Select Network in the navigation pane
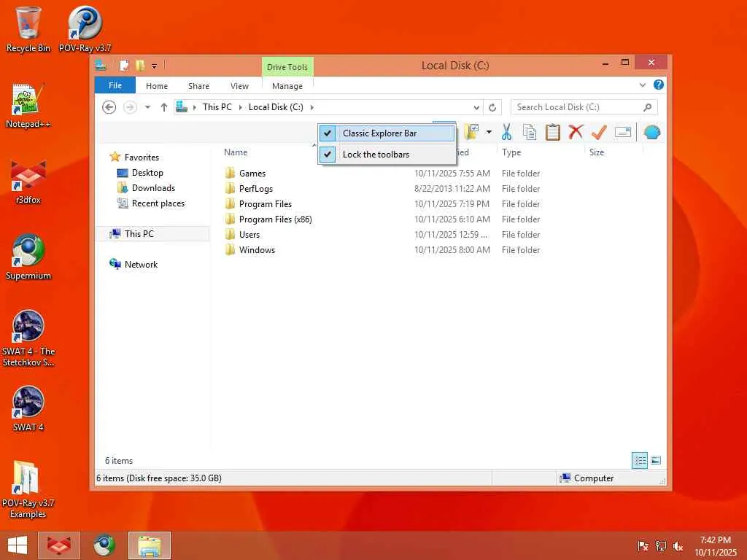This screenshot has width=747, height=560. click(x=141, y=264)
